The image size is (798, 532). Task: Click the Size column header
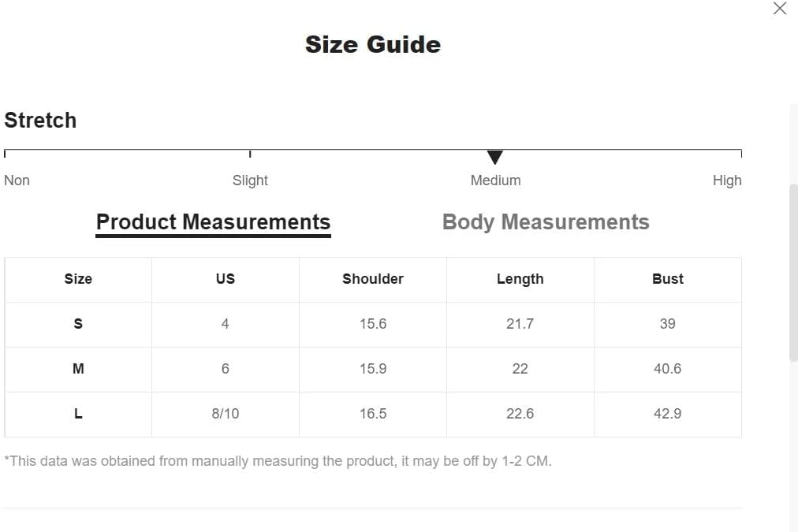coord(78,279)
